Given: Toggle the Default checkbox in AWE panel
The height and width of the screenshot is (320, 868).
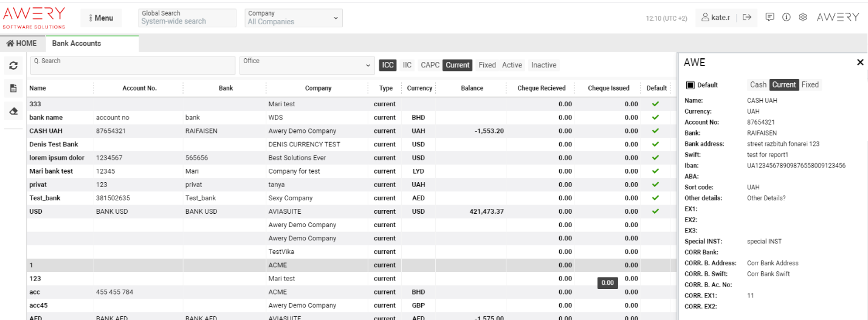Looking at the screenshot, I should point(690,85).
